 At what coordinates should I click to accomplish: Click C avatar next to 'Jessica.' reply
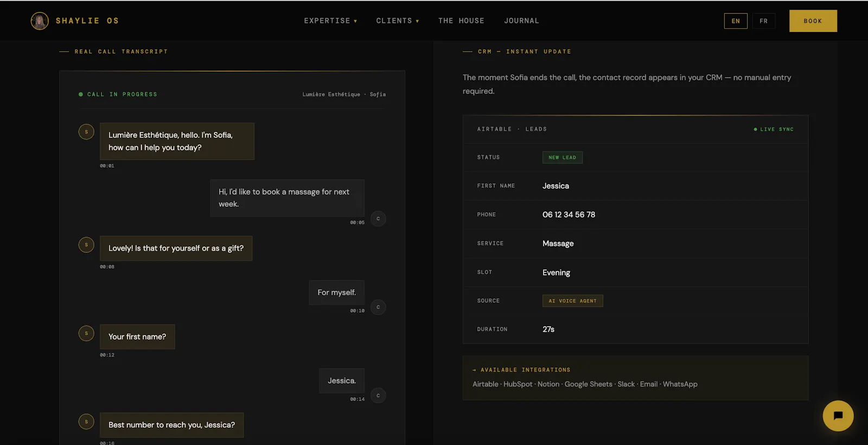(x=378, y=396)
